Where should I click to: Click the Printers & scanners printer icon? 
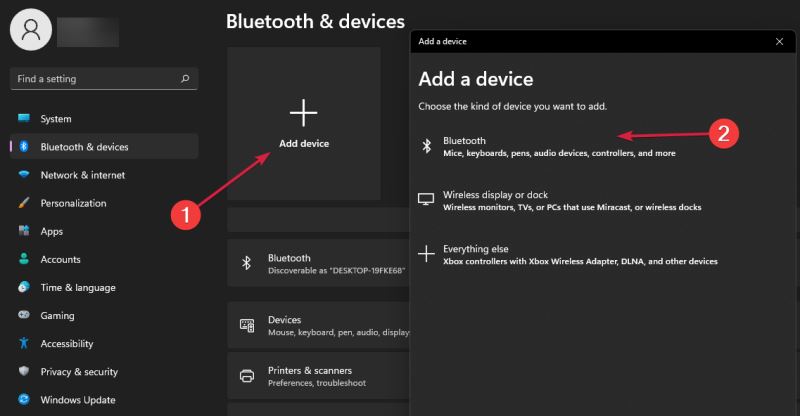[x=247, y=376]
